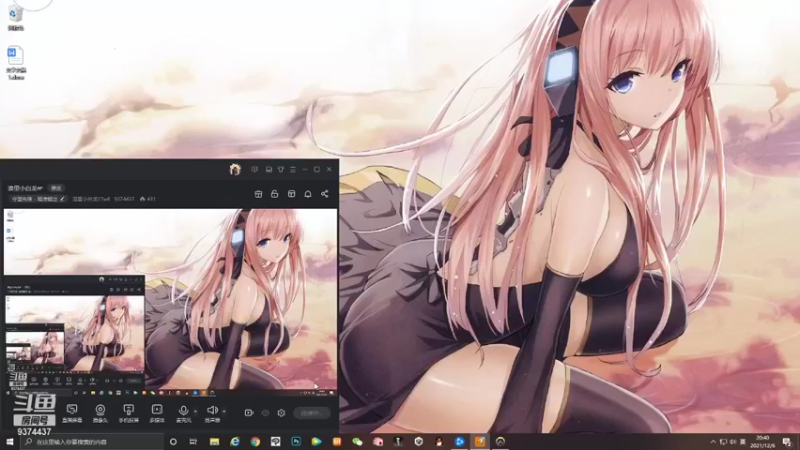Add the webcam (摄像头) source
This screenshot has width=800, height=450.
[x=100, y=413]
